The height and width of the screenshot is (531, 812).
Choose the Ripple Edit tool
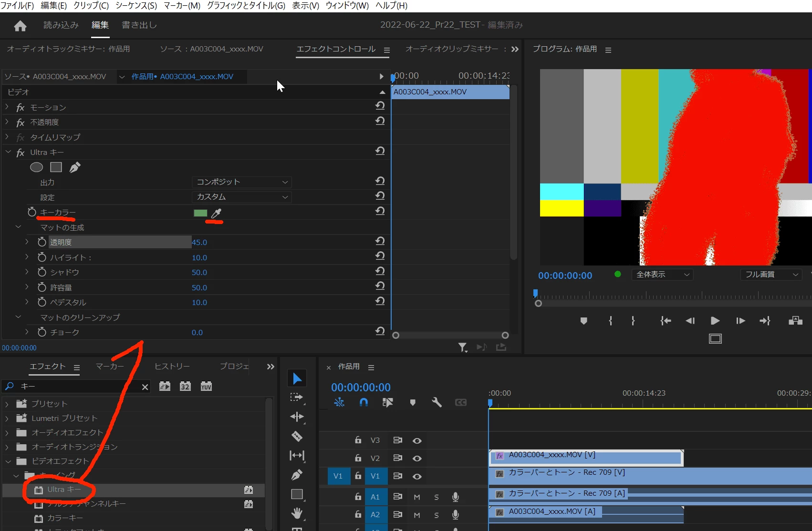(297, 417)
